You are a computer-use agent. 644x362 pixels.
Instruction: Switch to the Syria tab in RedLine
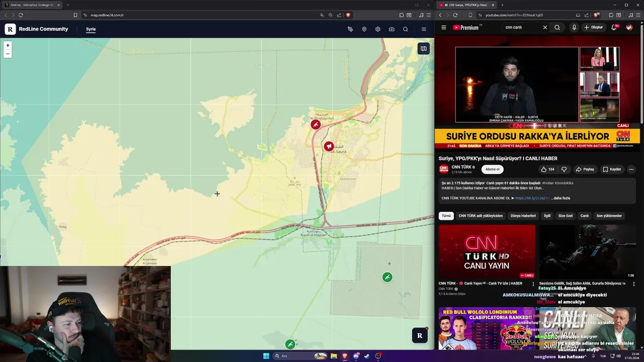(91, 29)
